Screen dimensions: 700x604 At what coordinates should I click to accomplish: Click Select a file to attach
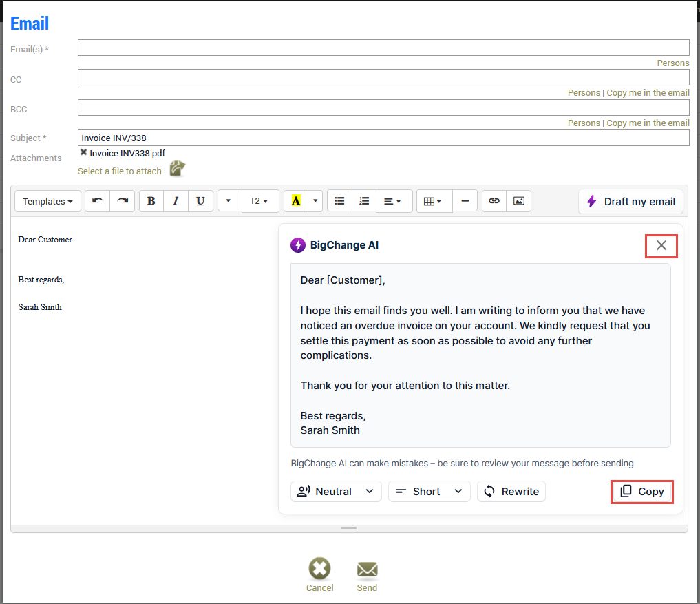120,171
